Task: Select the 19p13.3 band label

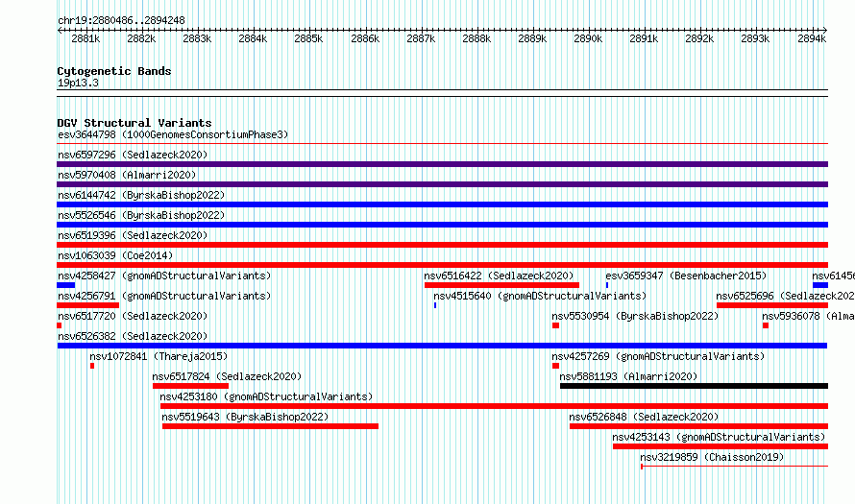Action: (x=78, y=83)
